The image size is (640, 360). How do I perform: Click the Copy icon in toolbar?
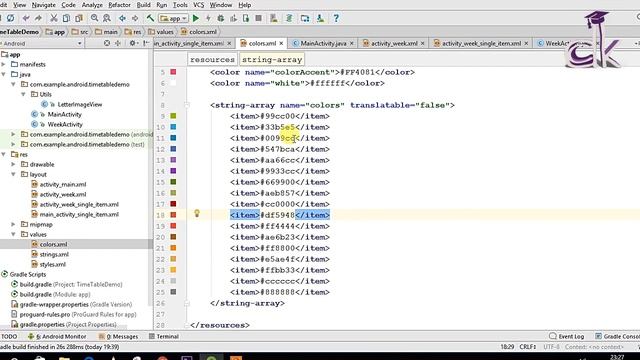(66, 18)
